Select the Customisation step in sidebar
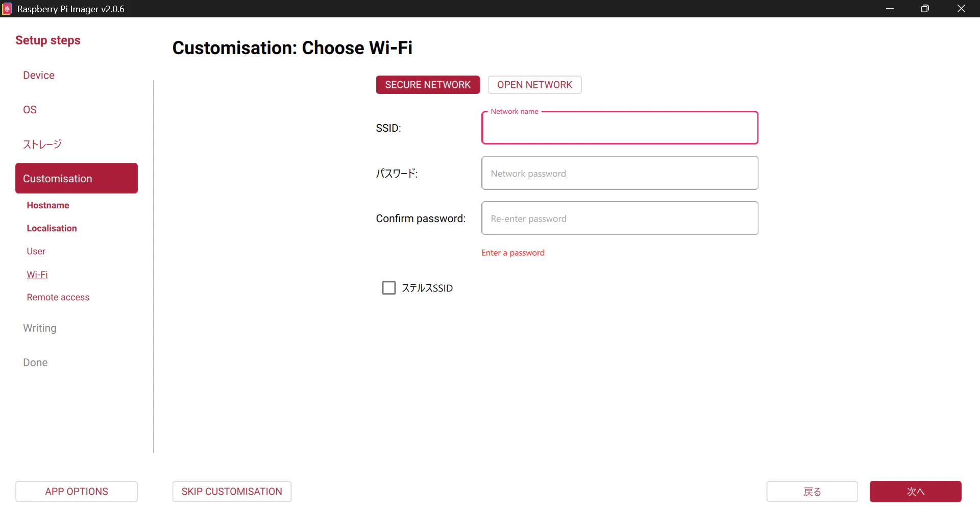The width and height of the screenshot is (980, 513). (x=77, y=178)
